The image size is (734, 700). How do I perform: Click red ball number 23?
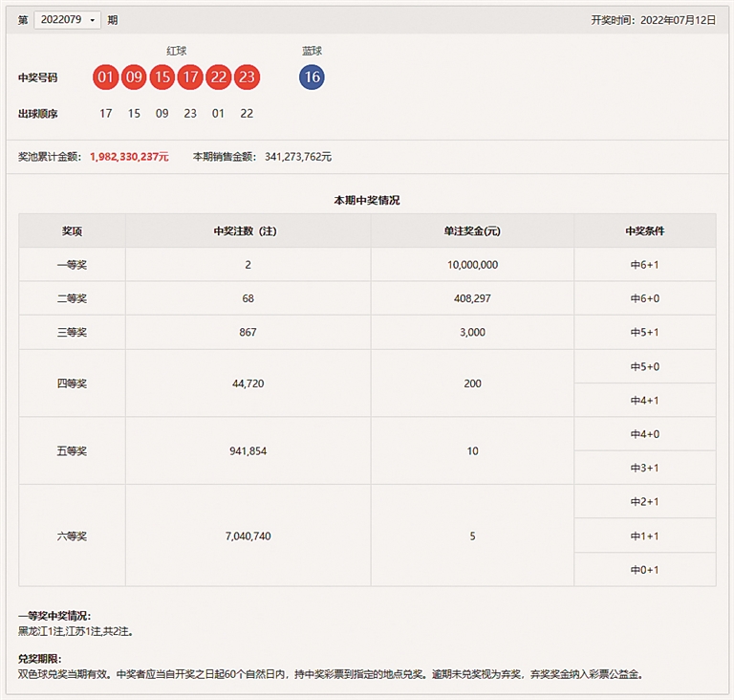pyautogui.click(x=247, y=77)
